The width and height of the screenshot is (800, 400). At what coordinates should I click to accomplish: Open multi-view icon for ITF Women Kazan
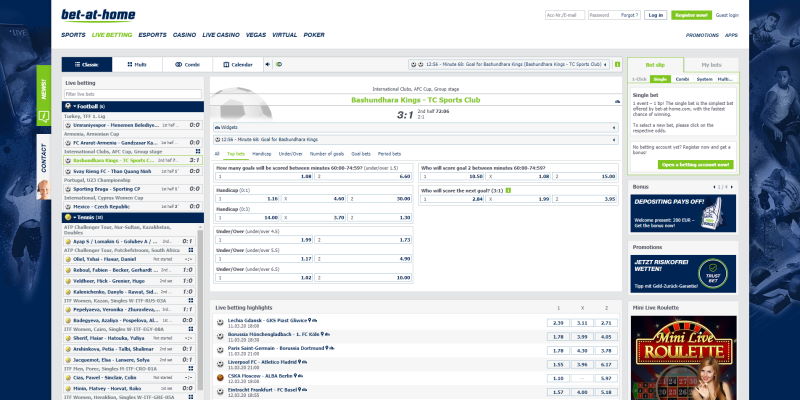tap(191, 301)
